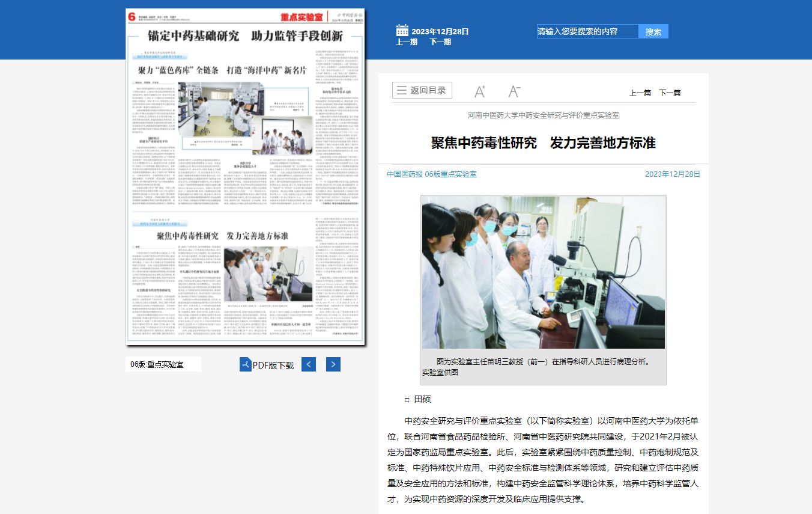Decrease font size with A- icon

click(x=514, y=91)
